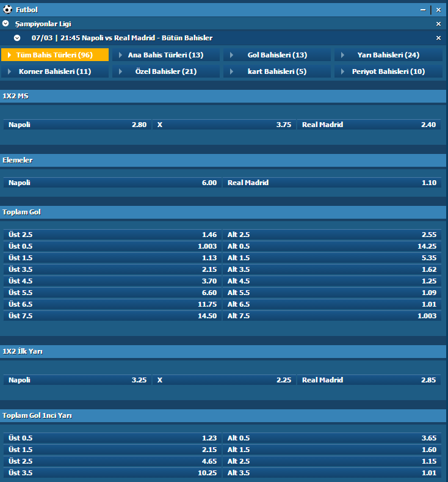The image size is (448, 482).
Task: Close the Futbol panel
Action: coord(438,10)
